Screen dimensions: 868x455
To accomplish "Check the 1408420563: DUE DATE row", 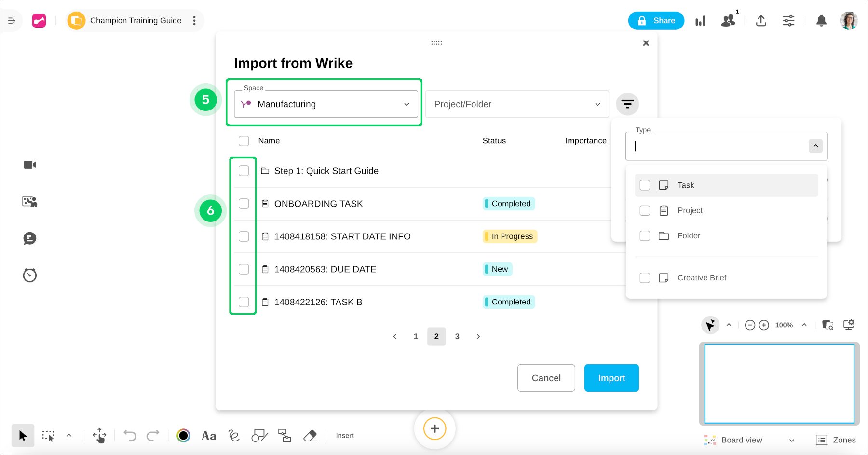I will point(244,269).
